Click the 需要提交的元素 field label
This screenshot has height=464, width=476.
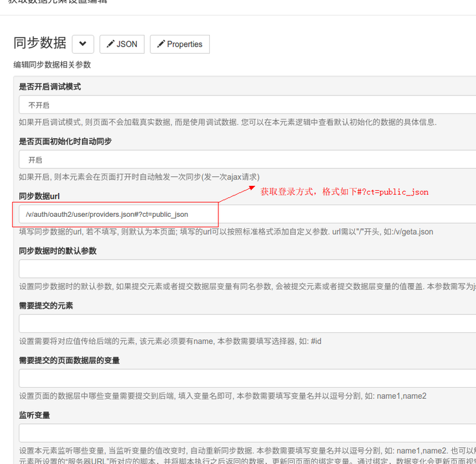pyautogui.click(x=46, y=306)
